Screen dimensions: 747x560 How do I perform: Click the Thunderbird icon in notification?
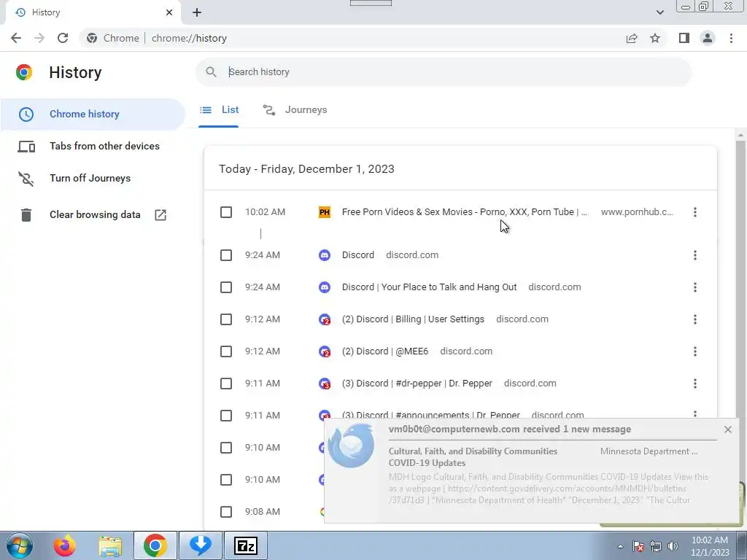point(352,447)
